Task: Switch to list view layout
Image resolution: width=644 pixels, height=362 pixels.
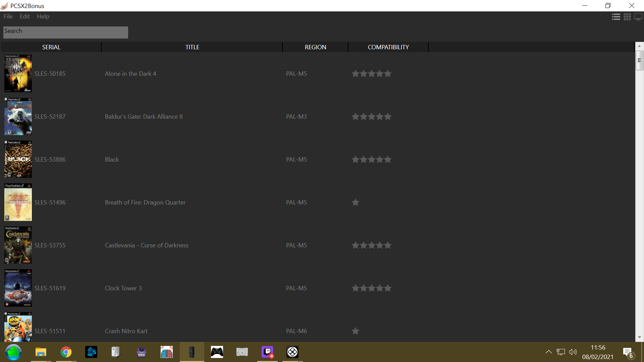Action: pyautogui.click(x=616, y=17)
